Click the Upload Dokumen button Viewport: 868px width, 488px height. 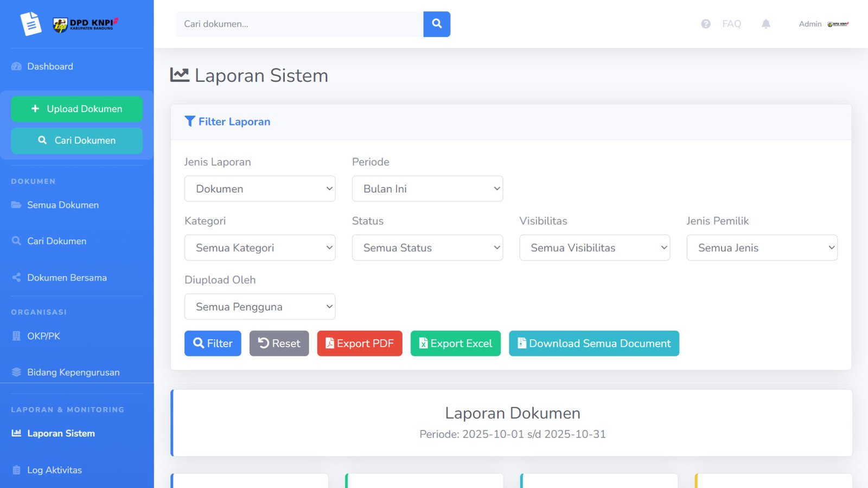point(76,108)
